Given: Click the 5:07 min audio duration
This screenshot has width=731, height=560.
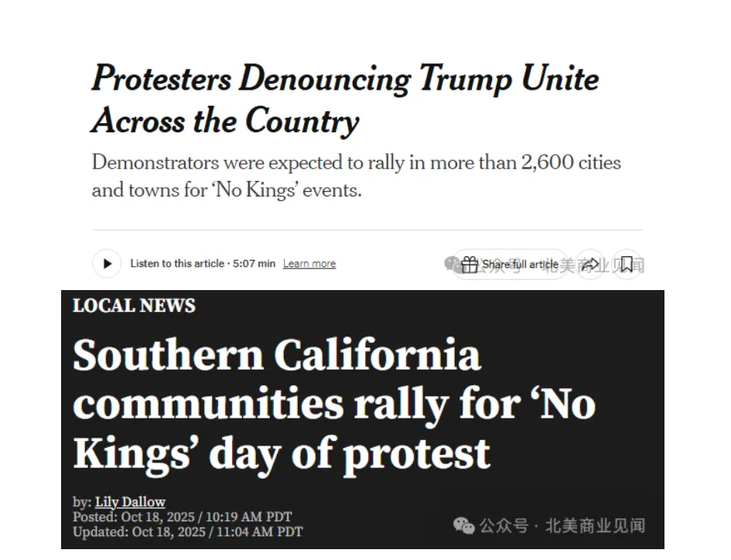Looking at the screenshot, I should tap(255, 264).
